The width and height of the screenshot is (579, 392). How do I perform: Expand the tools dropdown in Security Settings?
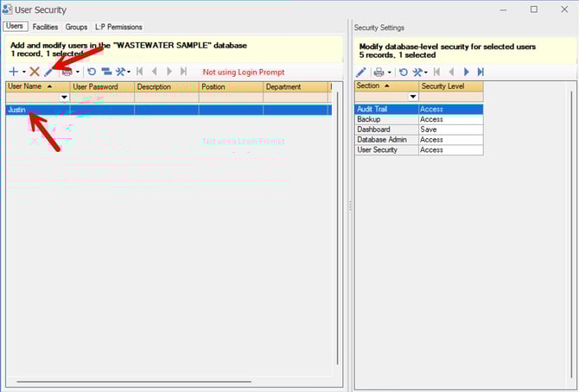(426, 73)
